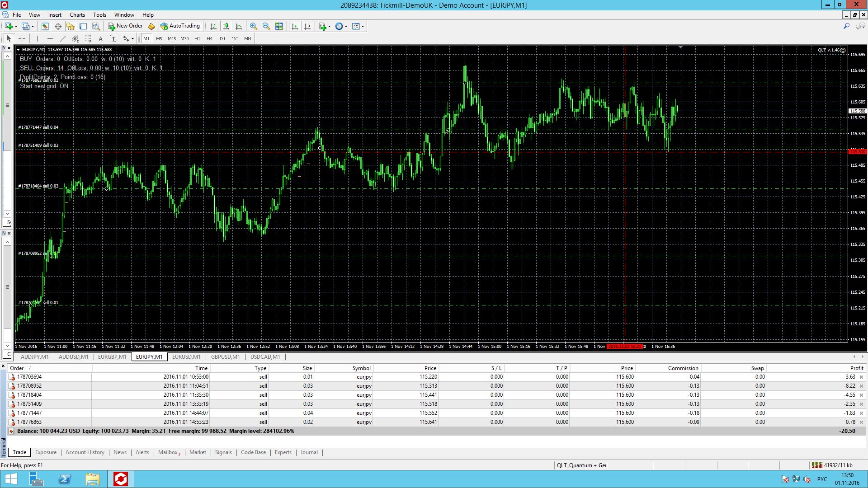
Task: Open the Charts menu
Action: pyautogui.click(x=77, y=15)
